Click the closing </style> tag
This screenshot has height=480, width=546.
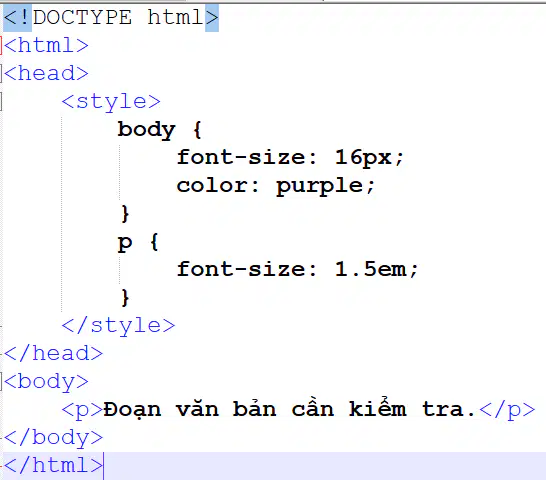tap(118, 326)
